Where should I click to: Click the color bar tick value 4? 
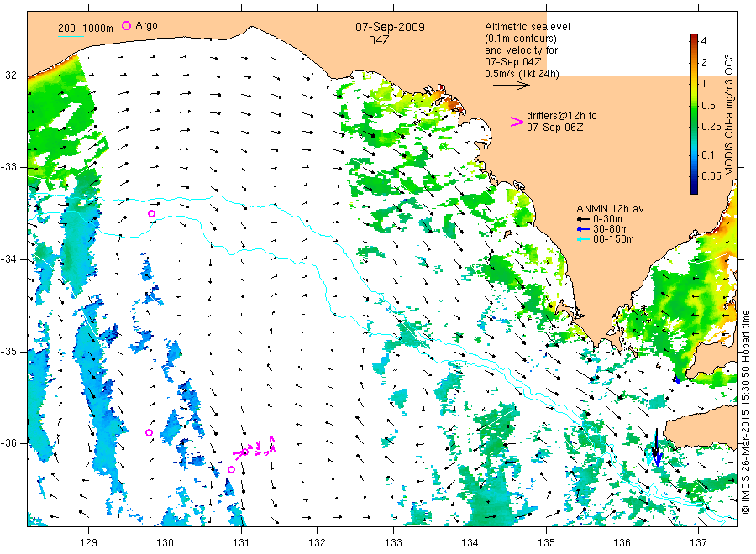coord(704,41)
